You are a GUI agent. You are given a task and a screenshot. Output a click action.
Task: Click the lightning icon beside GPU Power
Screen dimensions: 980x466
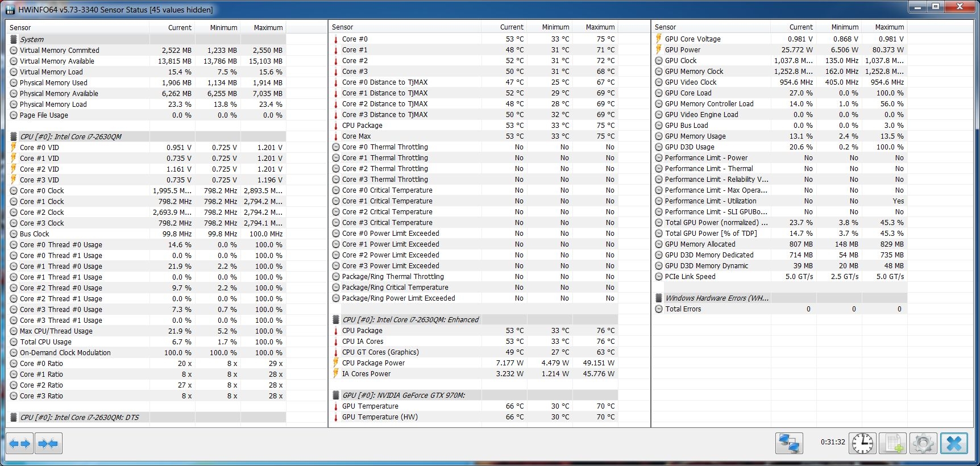659,49
